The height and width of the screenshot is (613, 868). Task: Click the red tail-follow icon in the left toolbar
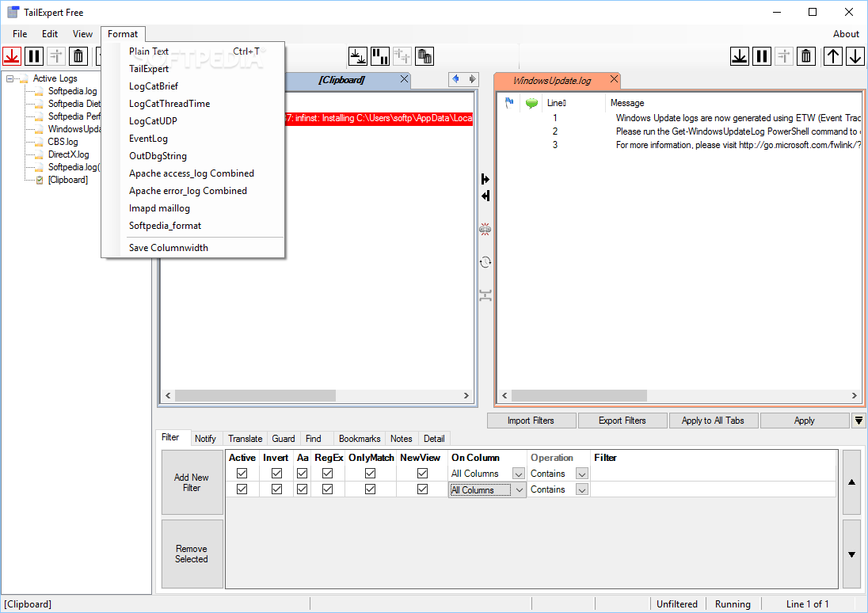(x=12, y=56)
